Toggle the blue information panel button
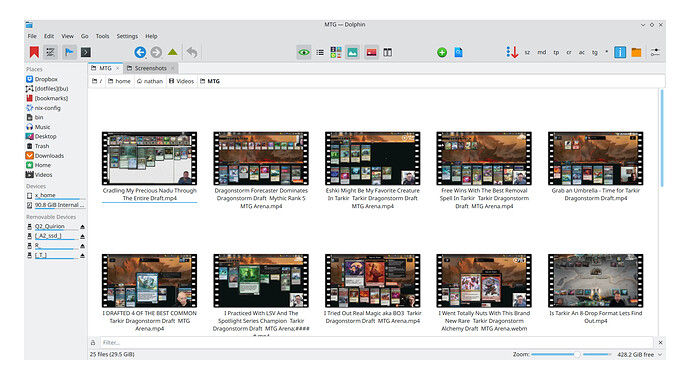This screenshot has height=388, width=690. click(x=620, y=52)
